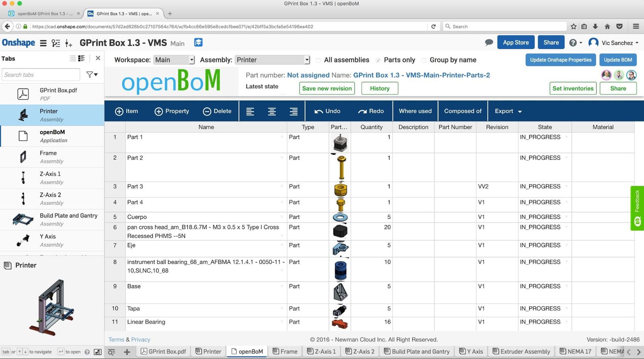Click the align right icon in toolbar
Image resolution: width=644 pixels, height=359 pixels.
294,111
